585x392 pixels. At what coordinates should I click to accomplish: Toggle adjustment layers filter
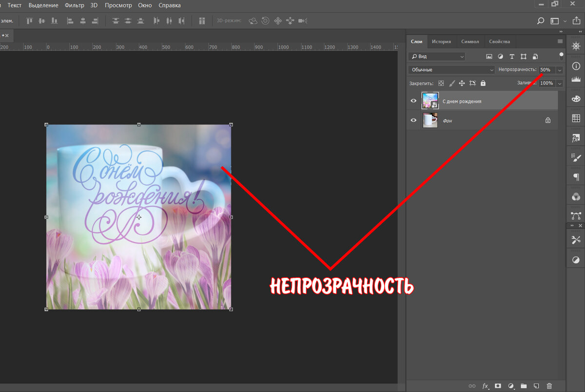pyautogui.click(x=500, y=57)
